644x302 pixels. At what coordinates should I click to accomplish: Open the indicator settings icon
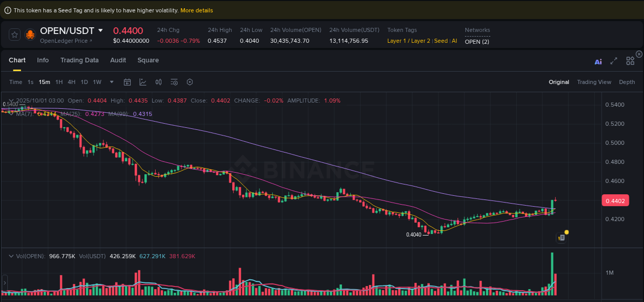coord(173,82)
